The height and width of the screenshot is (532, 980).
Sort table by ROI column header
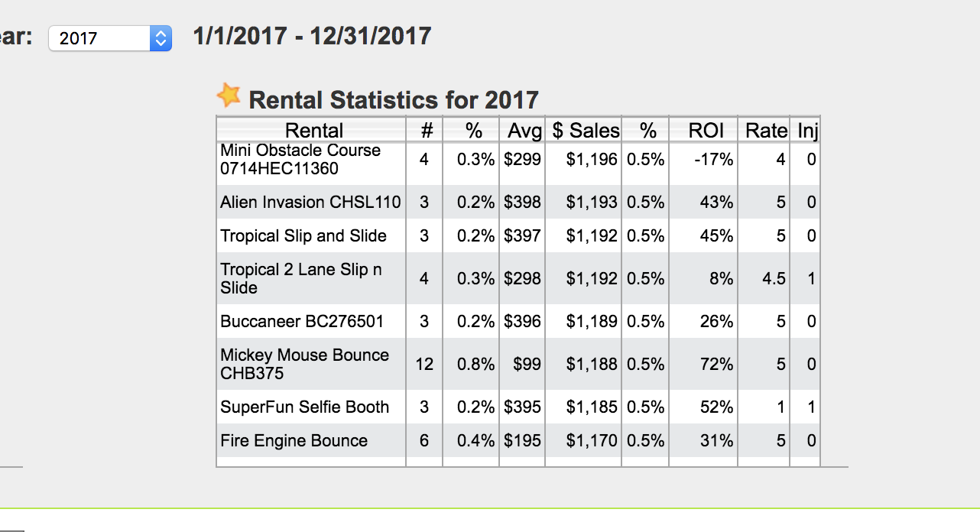click(x=706, y=131)
